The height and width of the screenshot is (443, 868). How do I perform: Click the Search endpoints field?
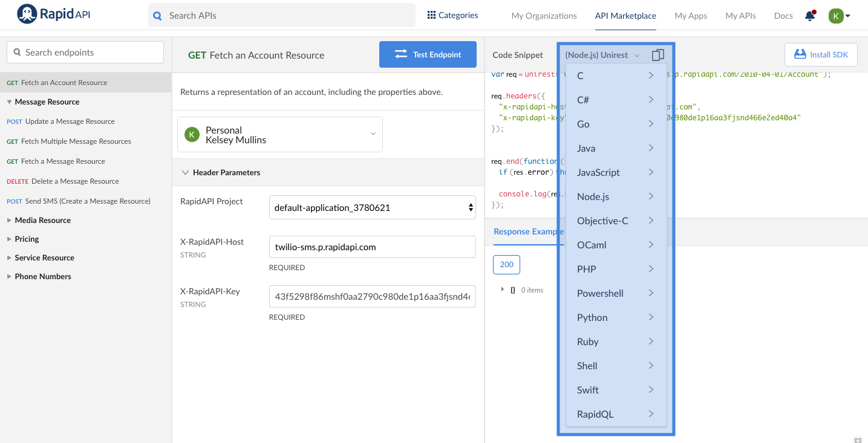(x=85, y=53)
